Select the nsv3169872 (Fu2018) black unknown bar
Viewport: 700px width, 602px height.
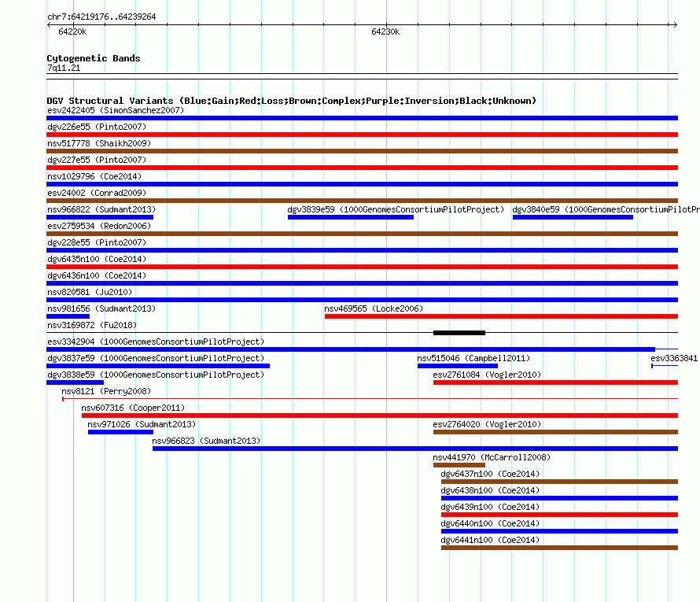coord(459,333)
